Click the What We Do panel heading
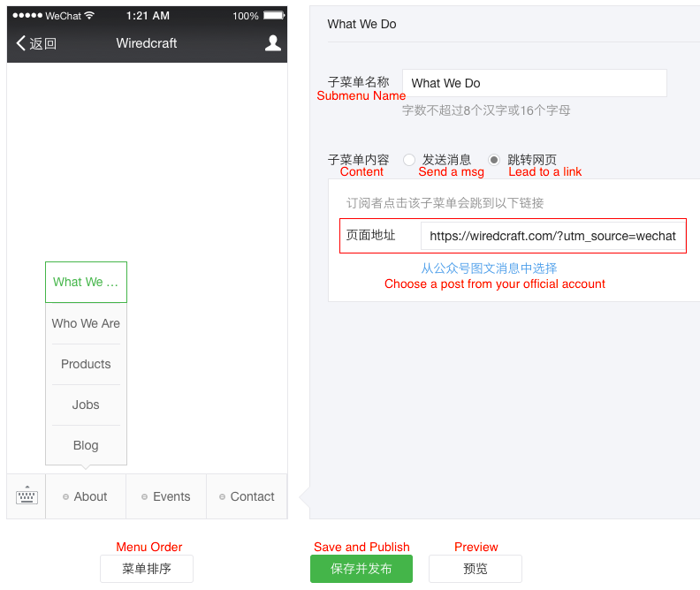This screenshot has width=700, height=590. [361, 24]
